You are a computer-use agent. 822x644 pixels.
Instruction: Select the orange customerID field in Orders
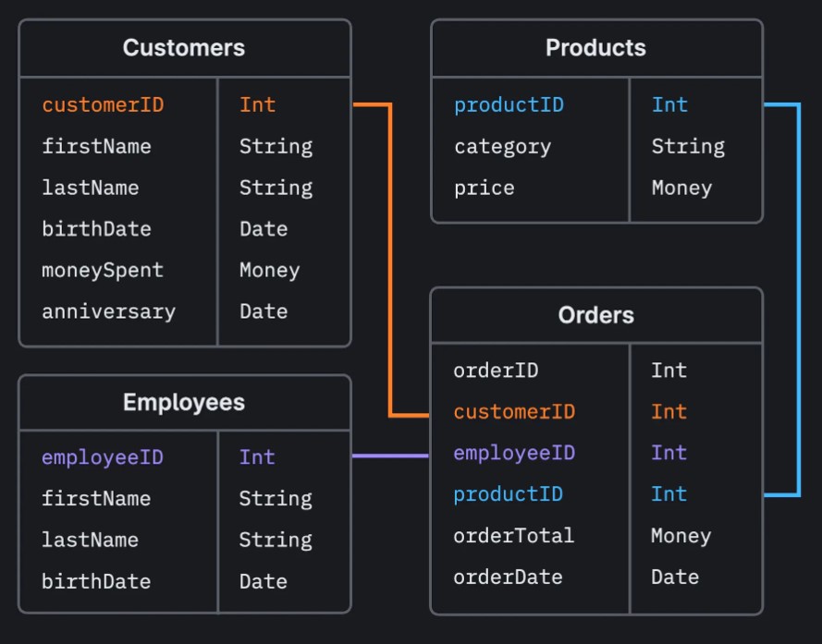(514, 412)
